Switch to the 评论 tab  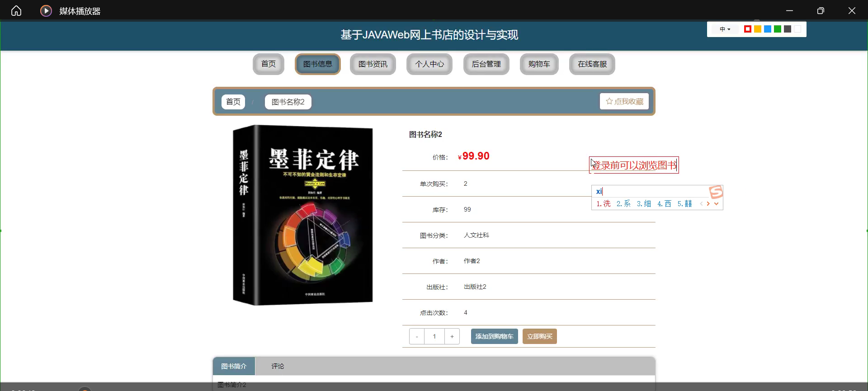tap(278, 366)
